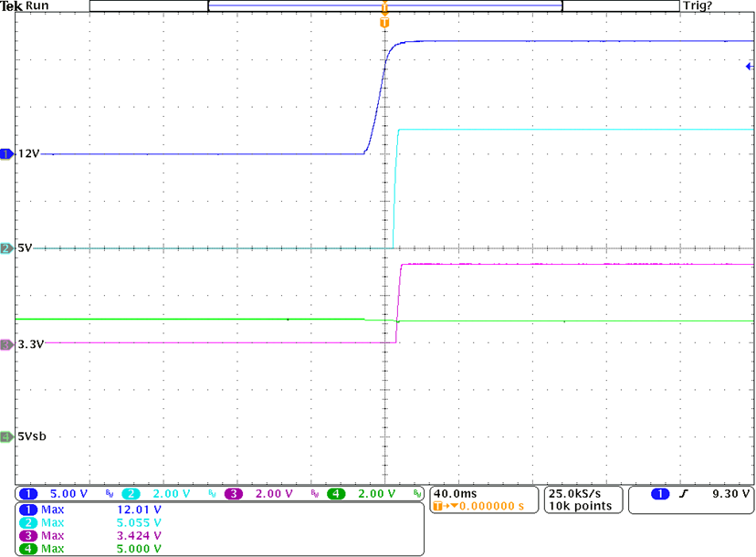Click the channel 1 Max measurement badge
This screenshot has height=557, width=756.
tap(28, 510)
